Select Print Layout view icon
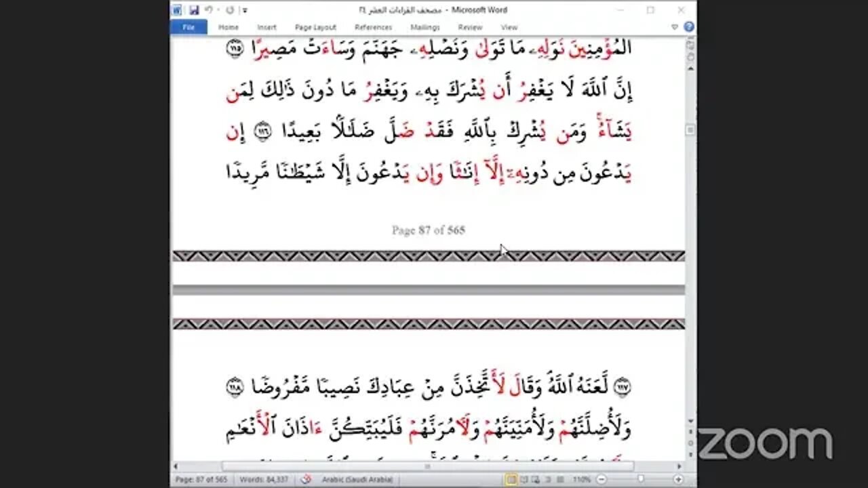Screen dimensions: 868x488 [x=511, y=480]
